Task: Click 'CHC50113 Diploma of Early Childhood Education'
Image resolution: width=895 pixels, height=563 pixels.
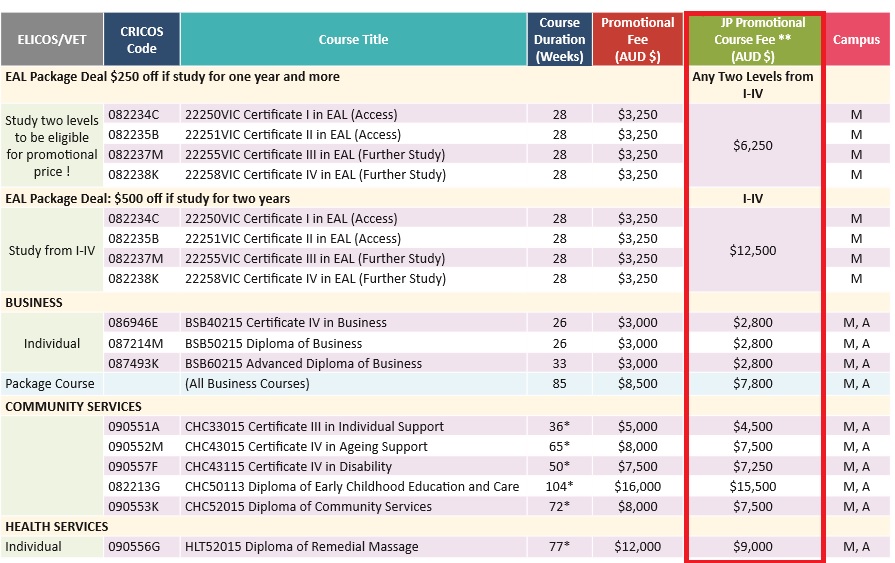Action: 352,486
